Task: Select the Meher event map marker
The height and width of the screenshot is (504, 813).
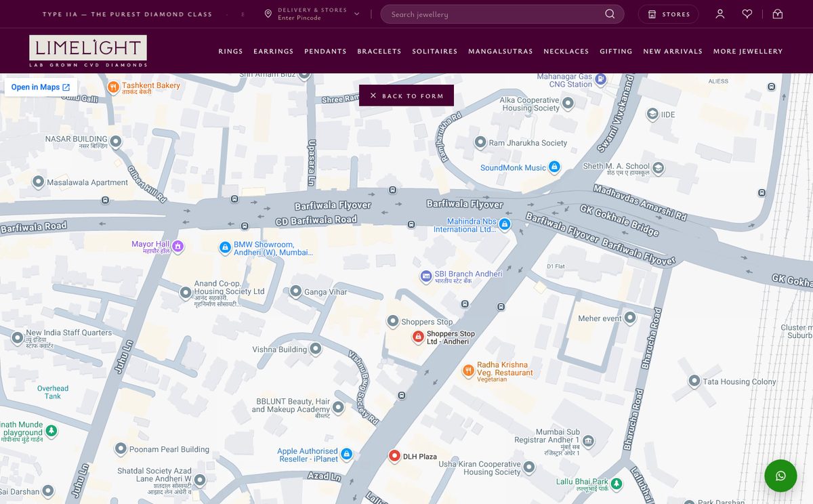Action: (x=630, y=317)
